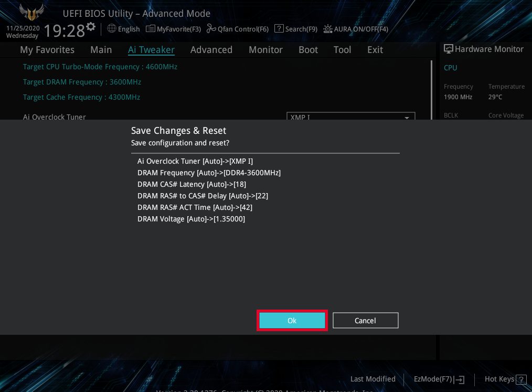The width and height of the screenshot is (532, 392).
Task: Open the Tool tab
Action: pyautogui.click(x=343, y=50)
